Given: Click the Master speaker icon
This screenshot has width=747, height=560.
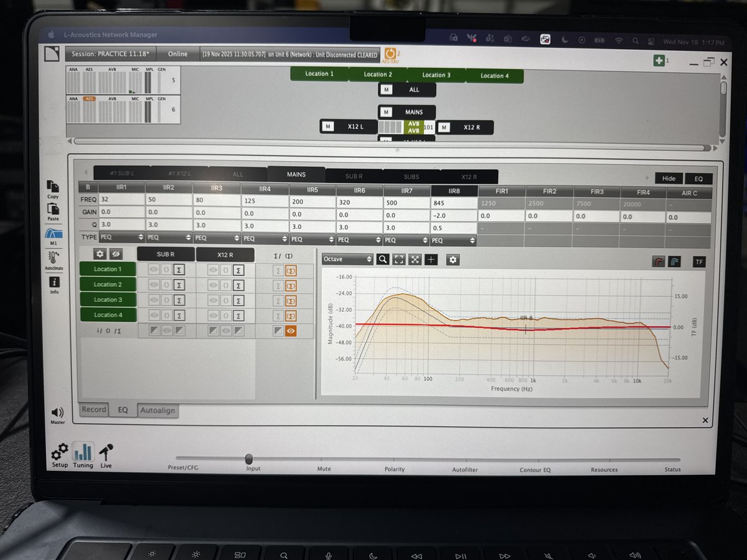Looking at the screenshot, I should pos(57,413).
